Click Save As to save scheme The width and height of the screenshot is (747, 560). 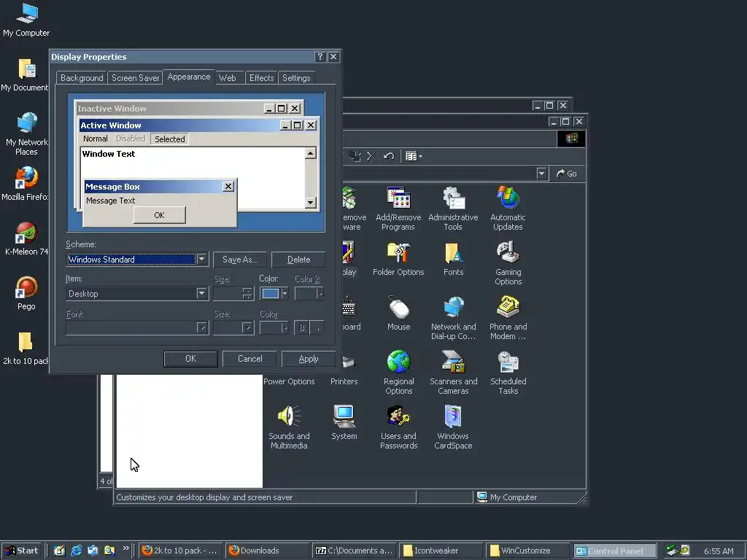[239, 260]
